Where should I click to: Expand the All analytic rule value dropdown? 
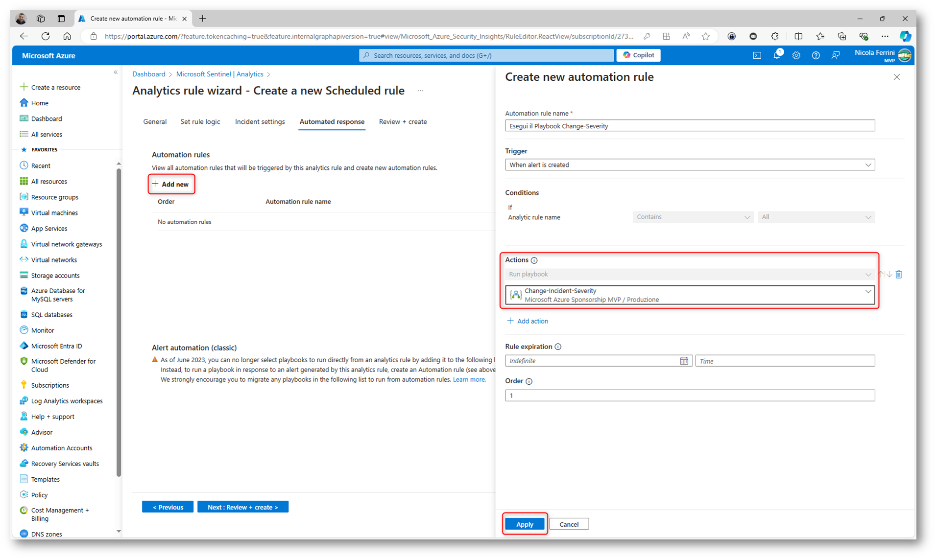point(816,217)
